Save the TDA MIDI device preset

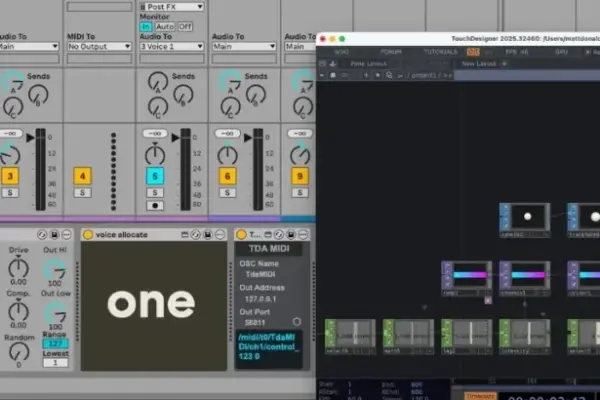click(x=291, y=235)
